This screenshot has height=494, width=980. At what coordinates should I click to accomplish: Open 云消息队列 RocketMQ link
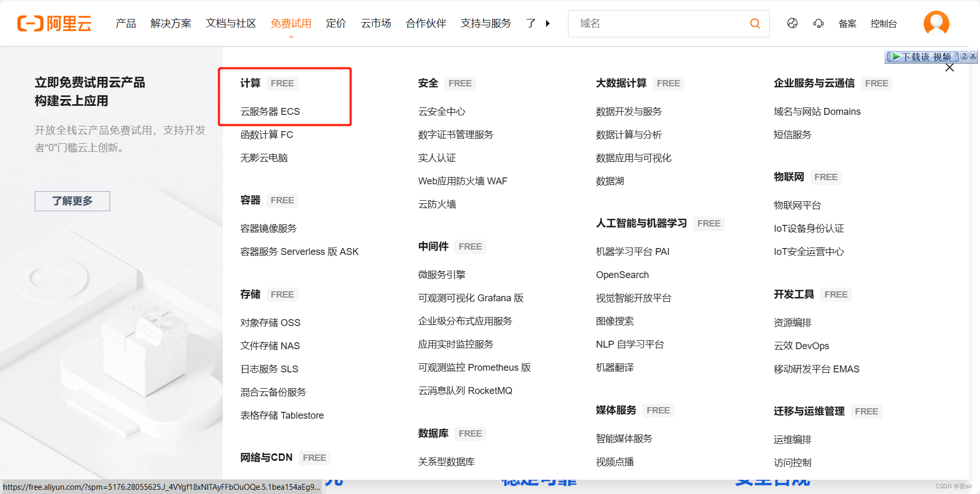(465, 390)
